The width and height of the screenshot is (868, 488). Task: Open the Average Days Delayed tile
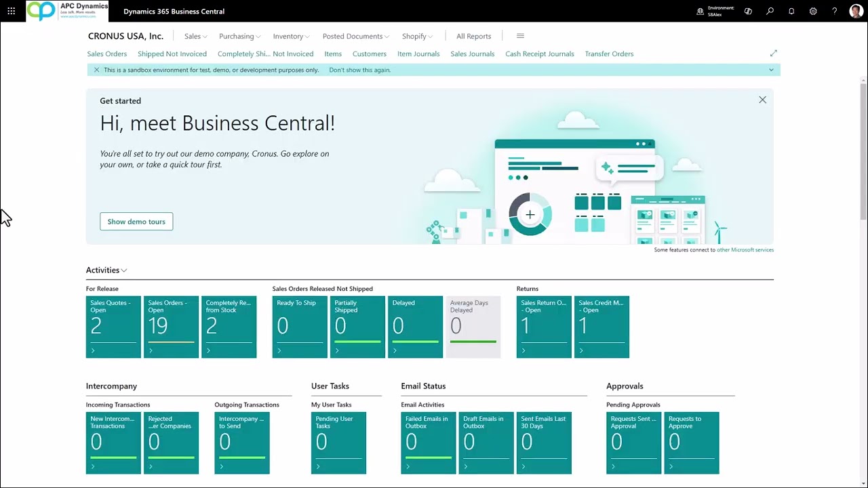(x=473, y=327)
